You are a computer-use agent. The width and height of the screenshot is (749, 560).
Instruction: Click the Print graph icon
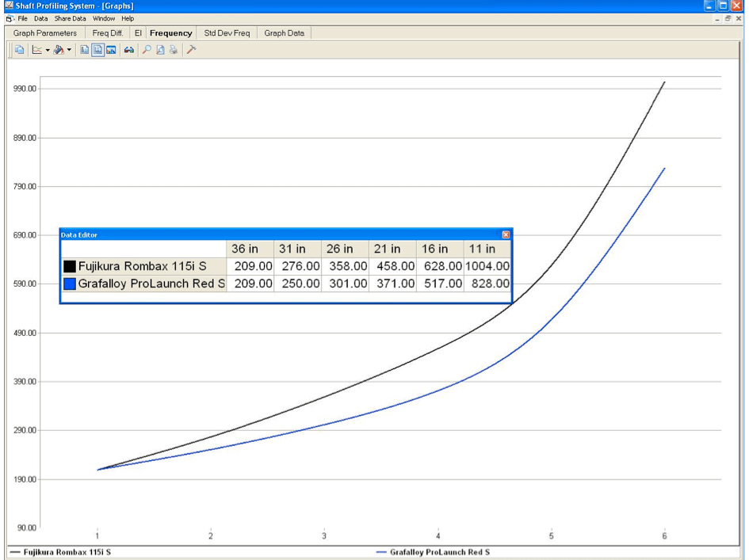pyautogui.click(x=174, y=49)
